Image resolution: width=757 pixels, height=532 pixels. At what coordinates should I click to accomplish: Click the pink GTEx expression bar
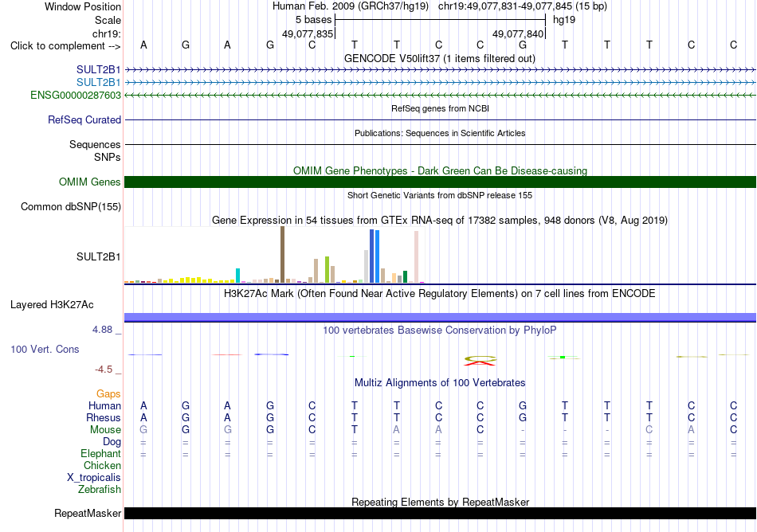pos(416,256)
